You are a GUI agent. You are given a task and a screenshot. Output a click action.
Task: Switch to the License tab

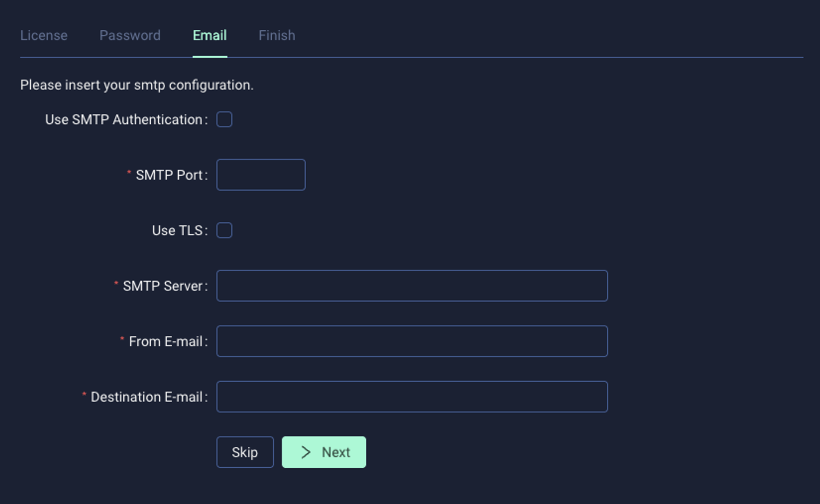[x=44, y=35]
